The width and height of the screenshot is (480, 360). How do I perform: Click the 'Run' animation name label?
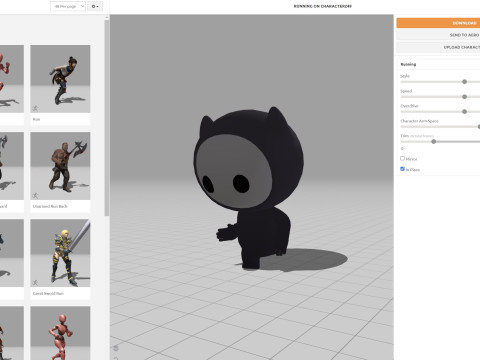pos(36,119)
